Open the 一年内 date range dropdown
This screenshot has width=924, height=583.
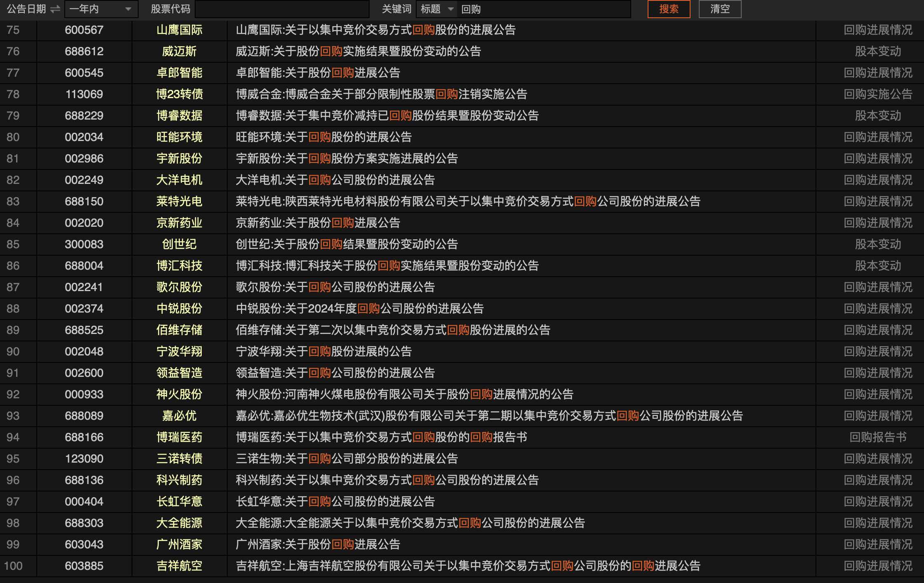click(100, 9)
